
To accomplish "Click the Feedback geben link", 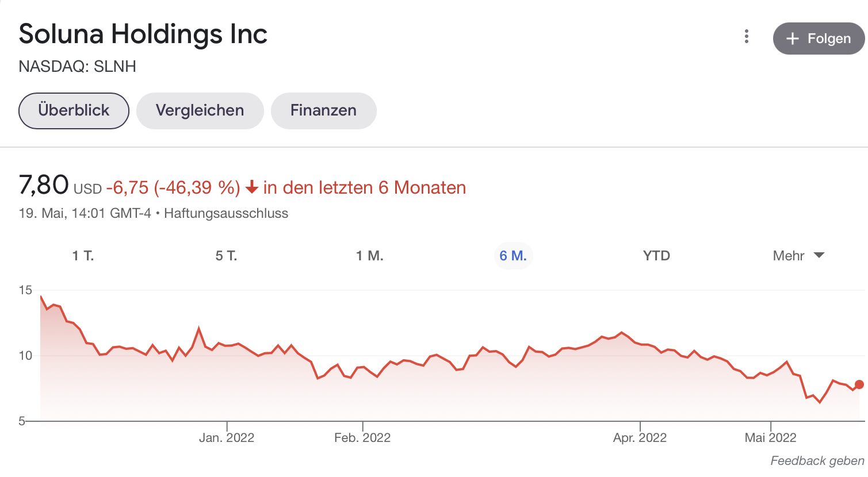I will coord(817,461).
